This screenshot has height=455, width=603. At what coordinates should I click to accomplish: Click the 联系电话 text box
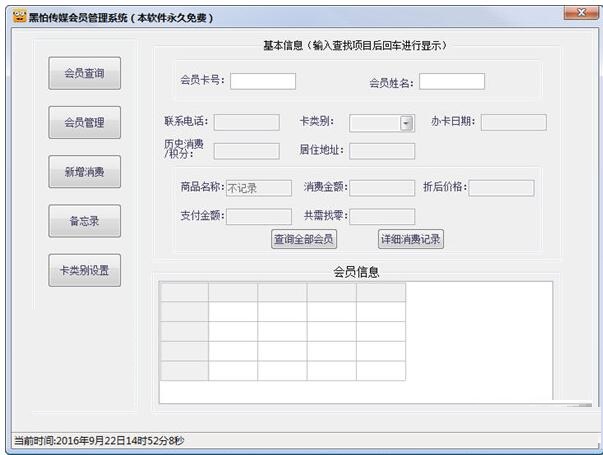[247, 122]
